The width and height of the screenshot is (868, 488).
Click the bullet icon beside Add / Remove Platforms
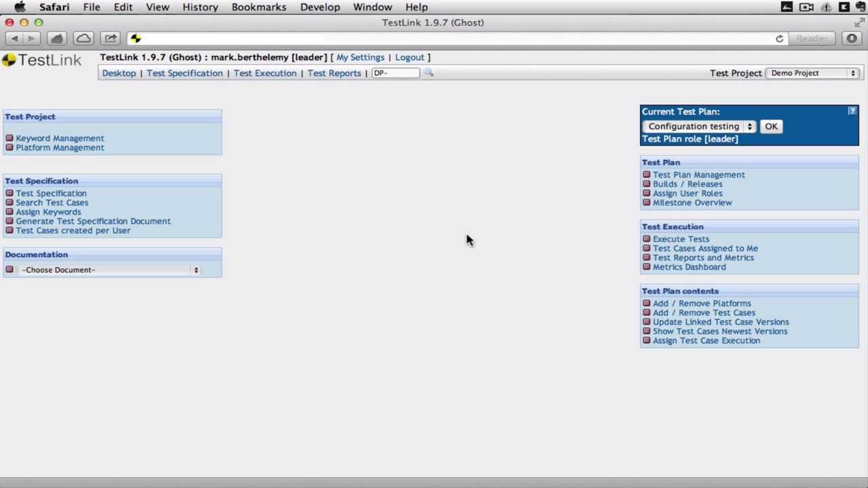tap(646, 304)
